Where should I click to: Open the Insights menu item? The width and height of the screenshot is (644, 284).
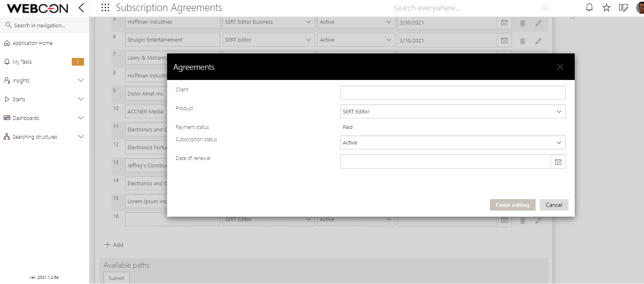point(21,81)
